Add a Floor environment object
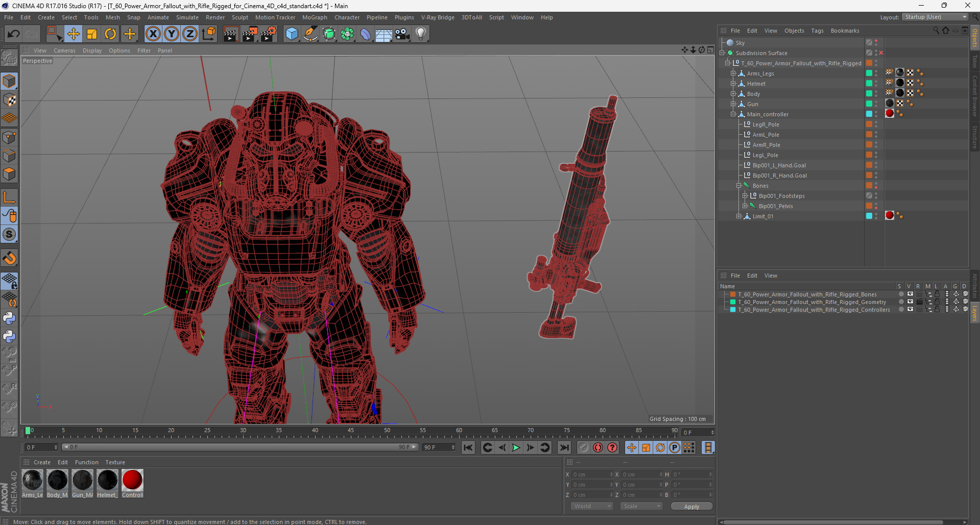This screenshot has width=980, height=525. coord(384,34)
